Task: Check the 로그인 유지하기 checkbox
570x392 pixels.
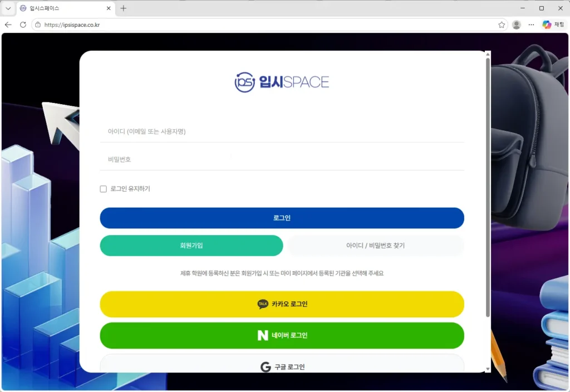Action: 103,189
